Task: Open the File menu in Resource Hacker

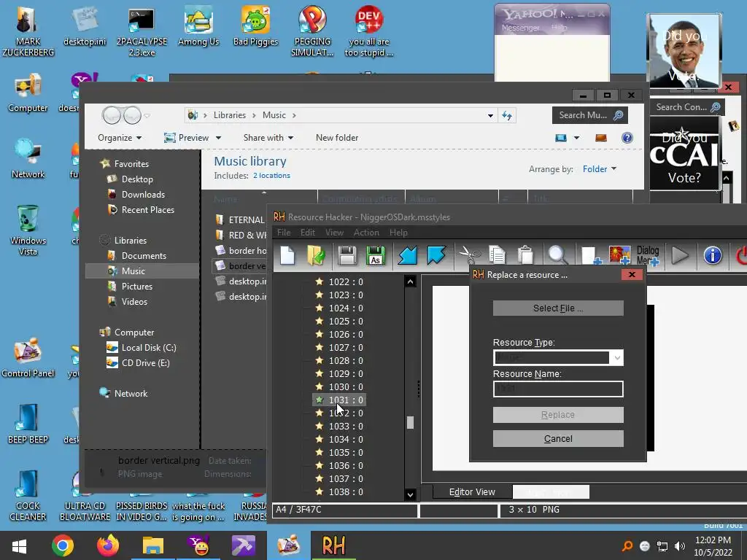Action: [x=284, y=233]
